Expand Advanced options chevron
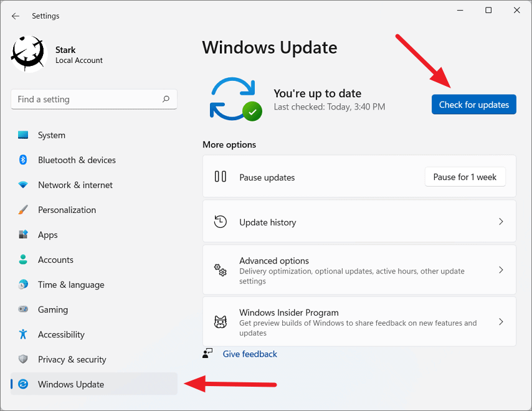This screenshot has width=532, height=411. pos(501,270)
